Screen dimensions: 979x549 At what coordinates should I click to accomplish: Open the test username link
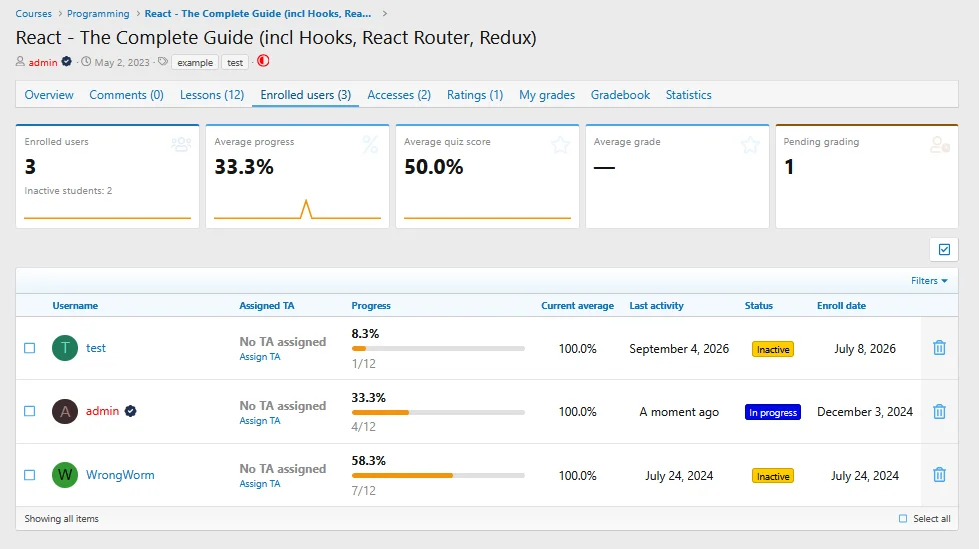96,348
